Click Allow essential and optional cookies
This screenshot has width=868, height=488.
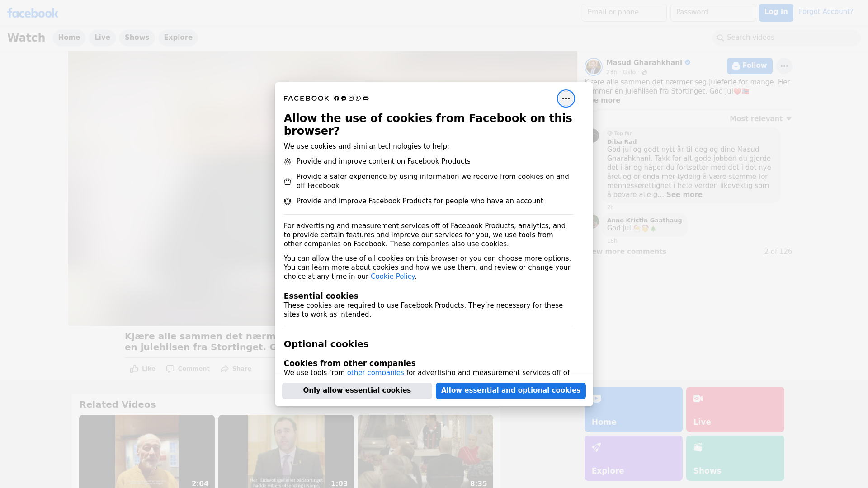pyautogui.click(x=510, y=391)
